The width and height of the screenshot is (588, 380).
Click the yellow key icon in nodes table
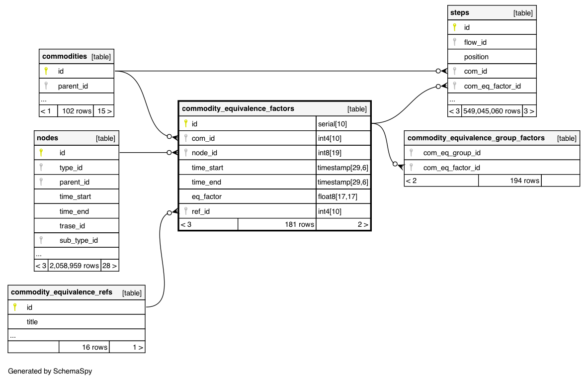point(41,153)
